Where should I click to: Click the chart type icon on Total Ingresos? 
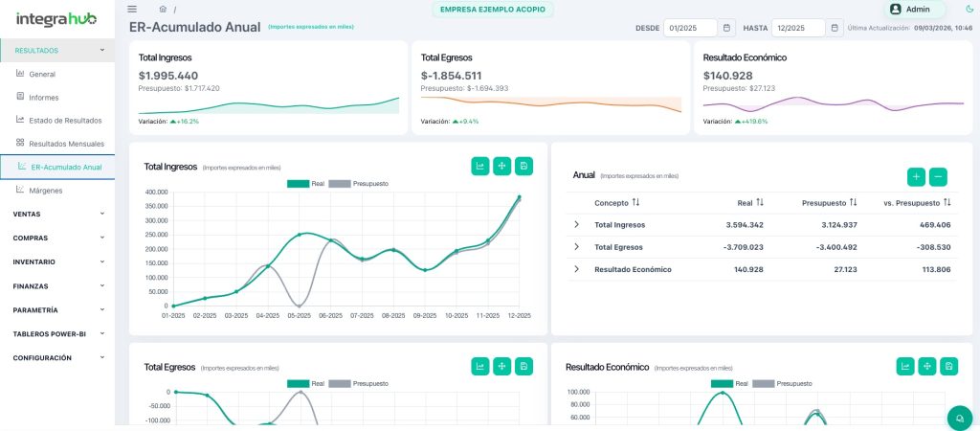[x=480, y=167]
